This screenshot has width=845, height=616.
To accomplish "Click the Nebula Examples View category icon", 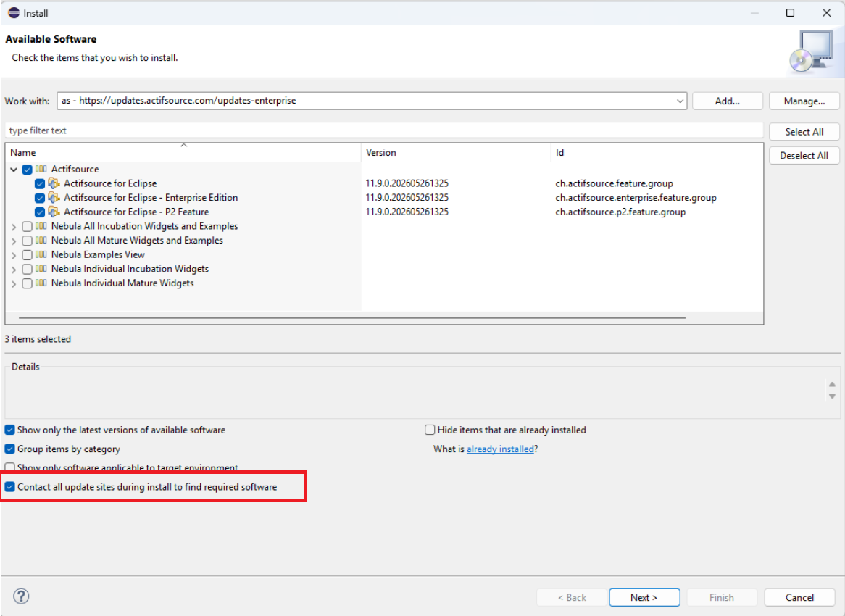I will coord(41,254).
